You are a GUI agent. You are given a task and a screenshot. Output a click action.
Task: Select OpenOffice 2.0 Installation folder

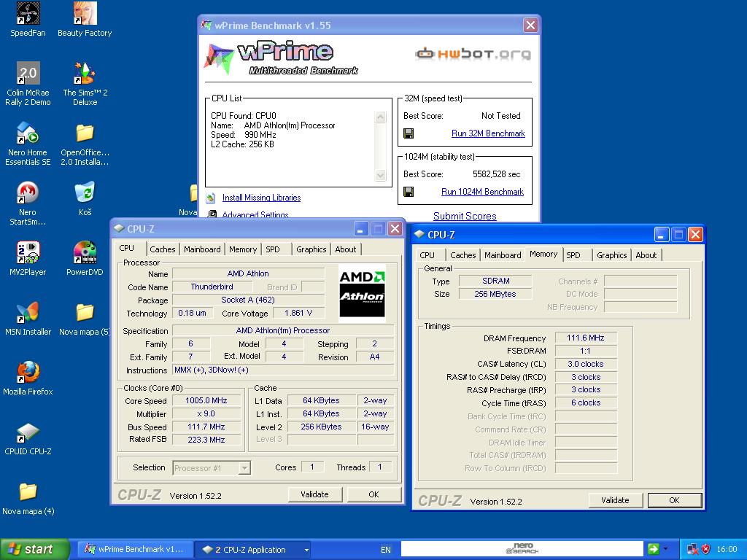[85, 144]
